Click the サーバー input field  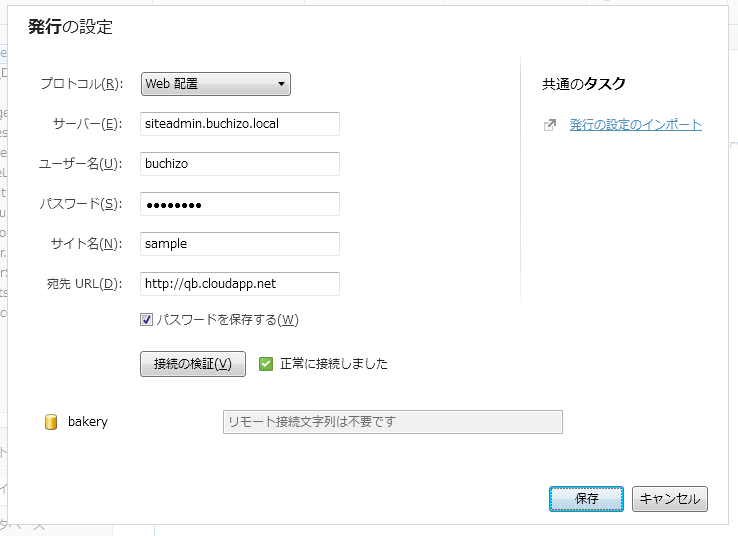[x=240, y=124]
